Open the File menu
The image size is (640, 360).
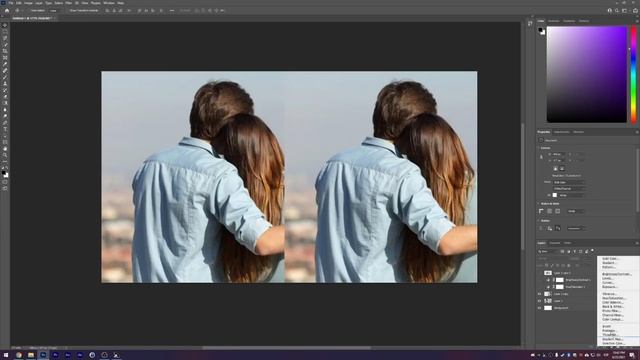coord(11,3)
